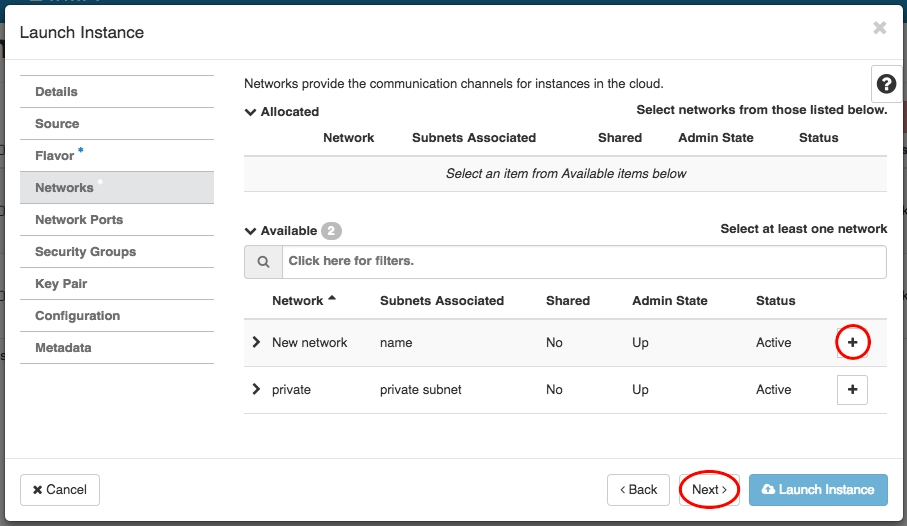Add the private network with plus button
The image size is (907, 526).
tap(852, 389)
